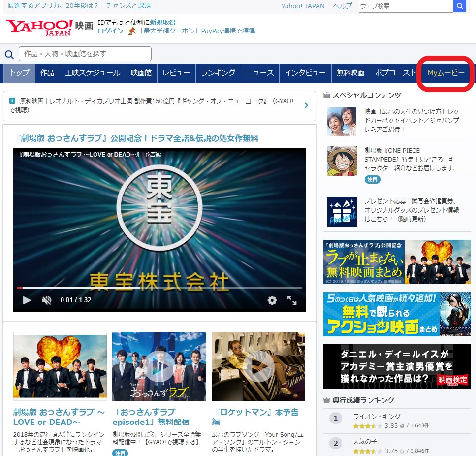
Task: Unmute the trailer video volume
Action: (x=46, y=300)
